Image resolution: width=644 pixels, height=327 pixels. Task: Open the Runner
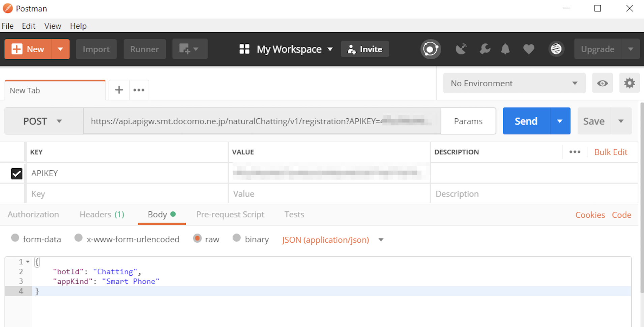coord(144,49)
